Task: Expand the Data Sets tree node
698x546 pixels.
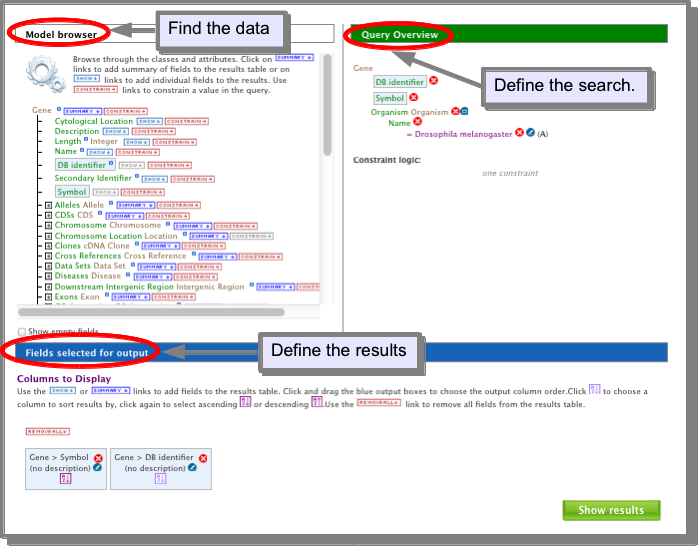Action: point(49,266)
